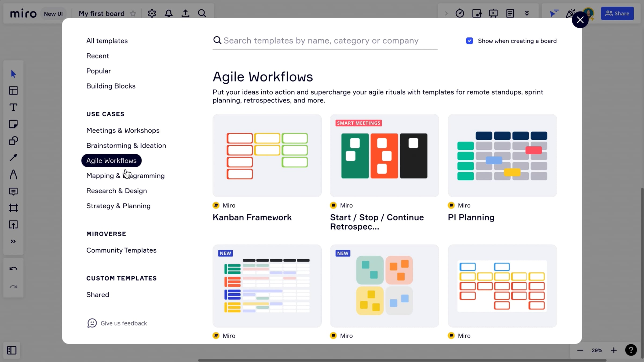Zoom in with the plus button
The width and height of the screenshot is (644, 362).
(614, 350)
